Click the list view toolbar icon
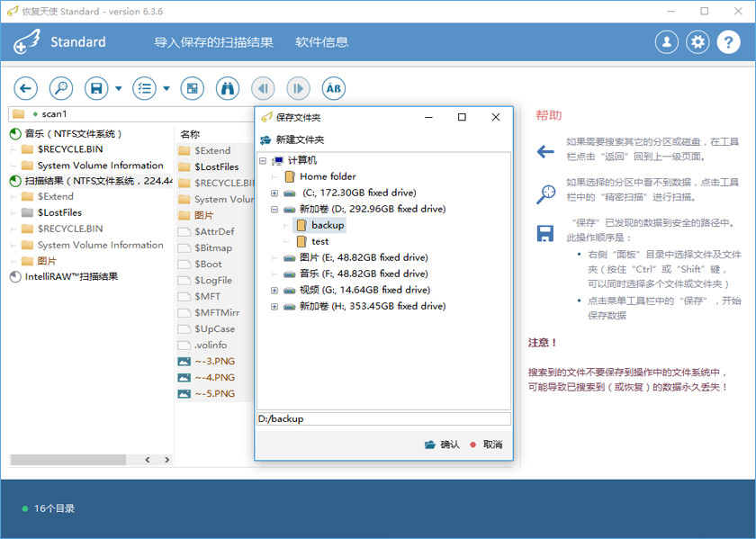The width and height of the screenshot is (756, 539). point(144,88)
